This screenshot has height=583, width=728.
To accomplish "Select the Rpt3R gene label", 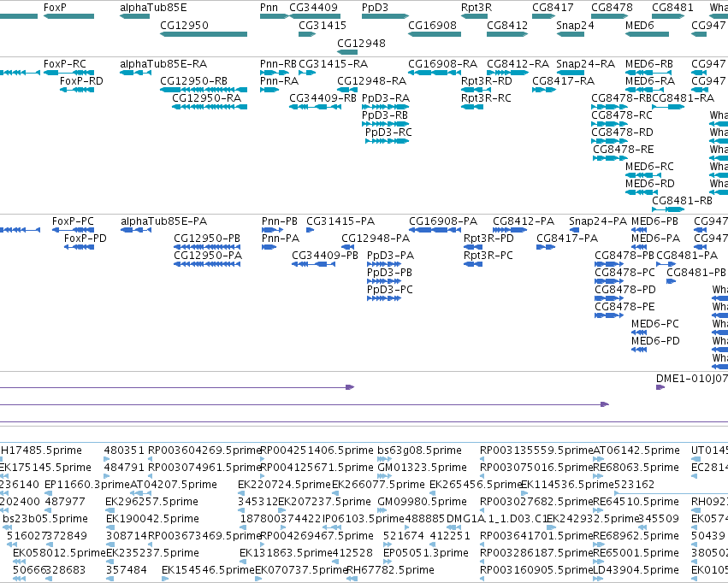I will pyautogui.click(x=476, y=8).
